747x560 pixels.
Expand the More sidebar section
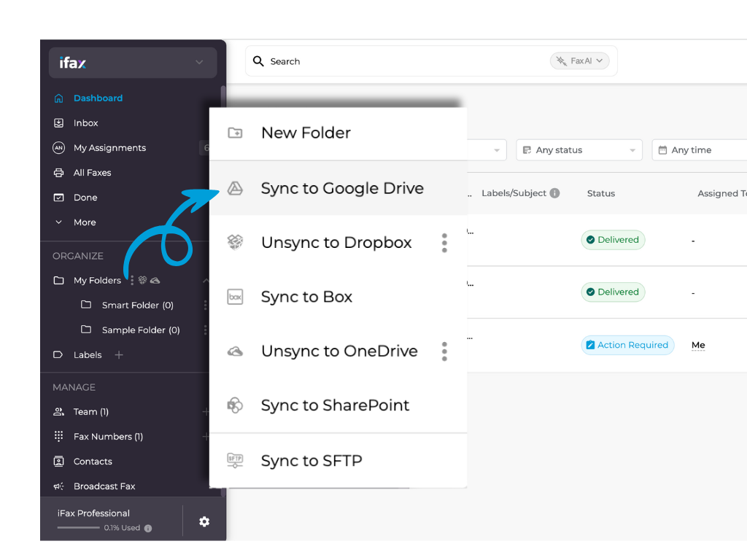click(x=85, y=222)
